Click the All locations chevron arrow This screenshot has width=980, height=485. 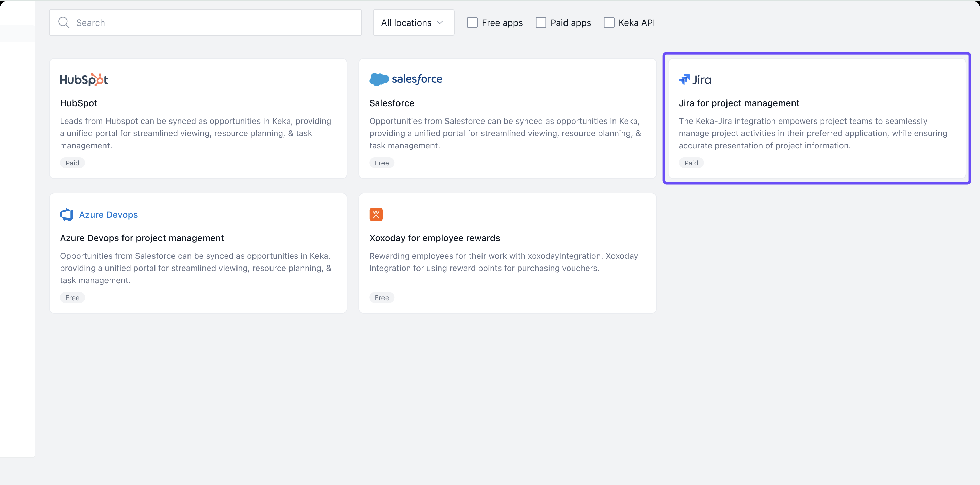click(440, 23)
